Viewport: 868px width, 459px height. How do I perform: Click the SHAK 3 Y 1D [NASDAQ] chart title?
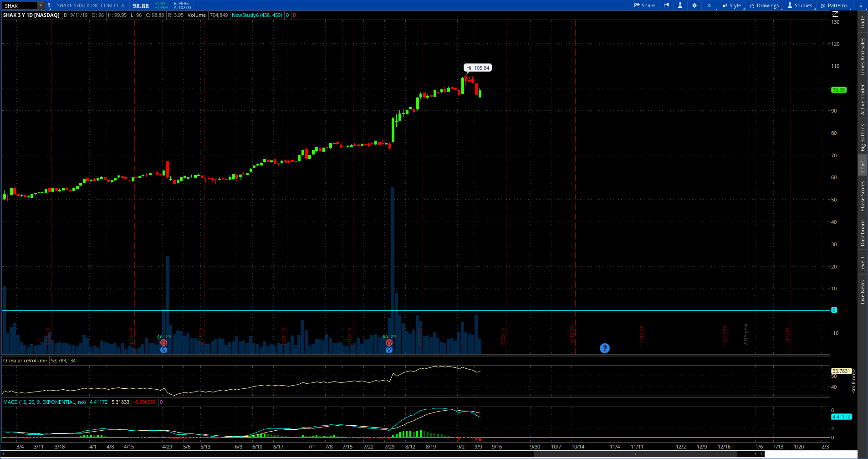31,15
